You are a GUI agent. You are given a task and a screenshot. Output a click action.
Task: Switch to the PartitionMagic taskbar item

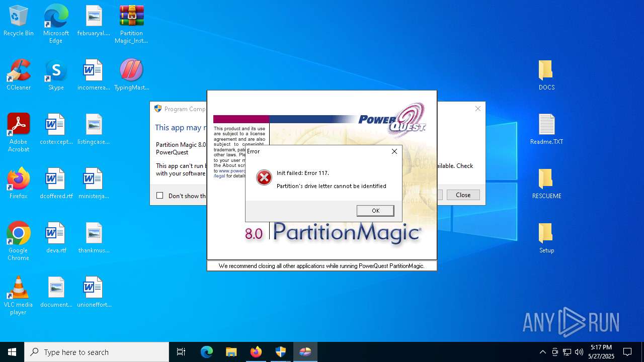click(305, 352)
